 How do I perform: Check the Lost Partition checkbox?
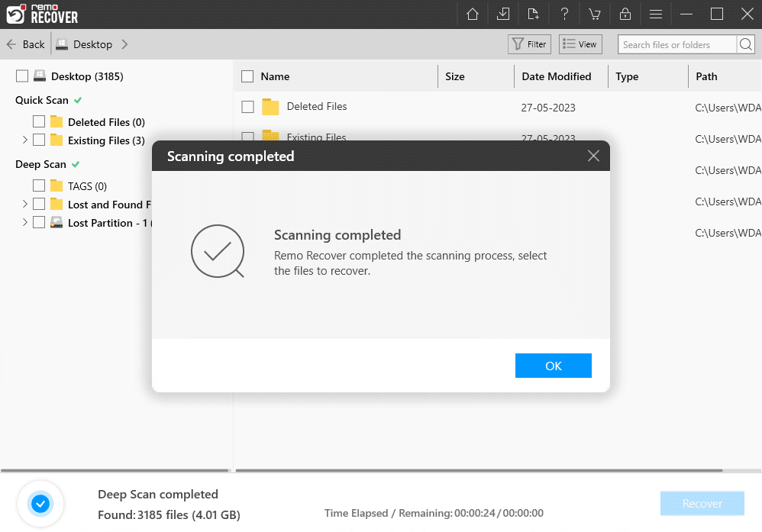pyautogui.click(x=39, y=223)
